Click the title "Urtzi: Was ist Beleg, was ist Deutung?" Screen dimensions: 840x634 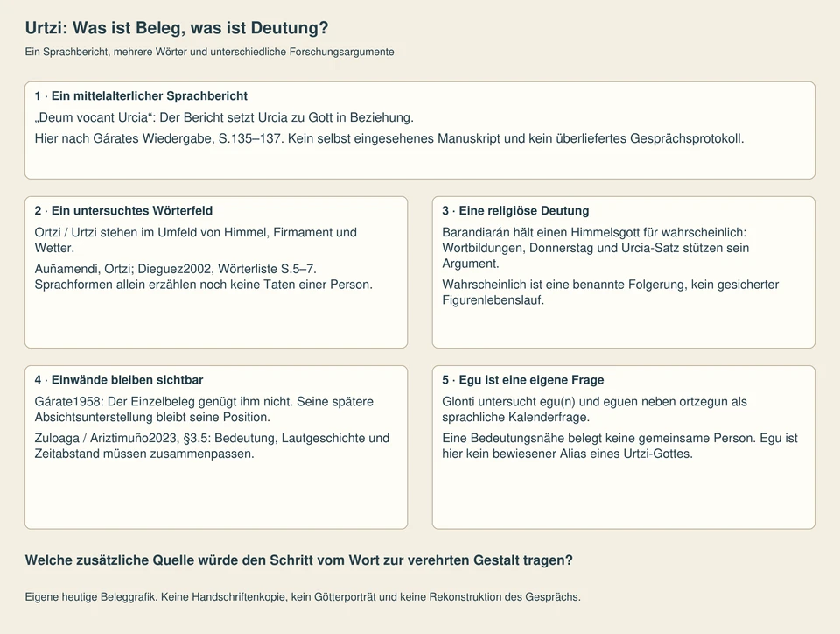pyautogui.click(x=177, y=28)
